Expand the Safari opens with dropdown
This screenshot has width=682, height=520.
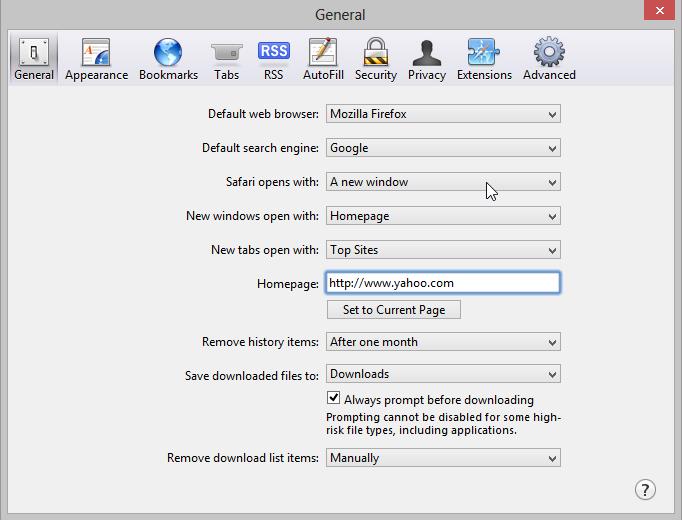pyautogui.click(x=443, y=182)
